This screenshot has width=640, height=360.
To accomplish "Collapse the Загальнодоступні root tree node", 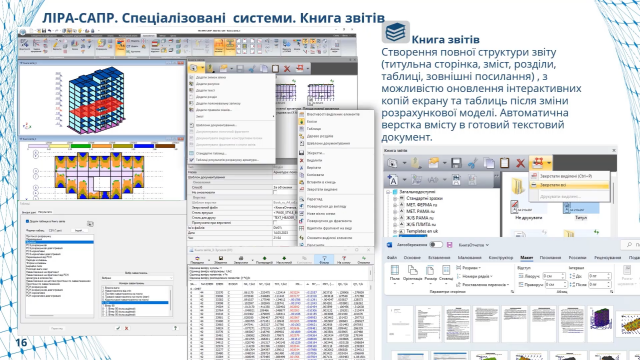I will tap(389, 192).
